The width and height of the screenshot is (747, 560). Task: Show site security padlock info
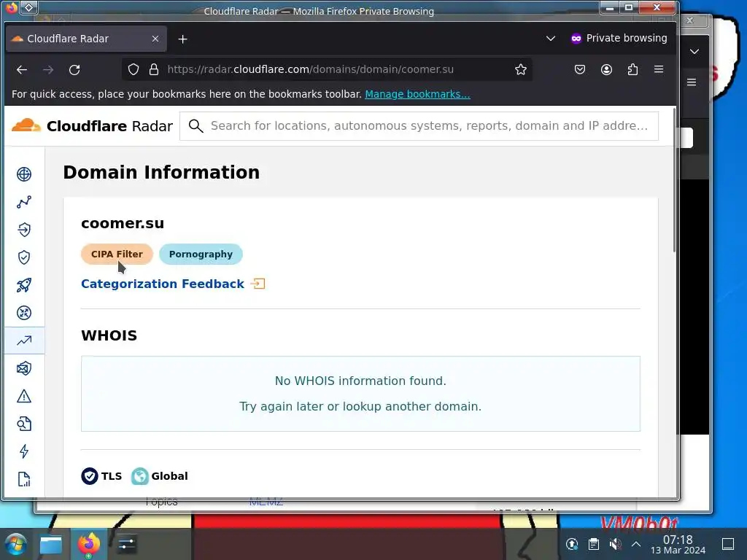click(154, 69)
